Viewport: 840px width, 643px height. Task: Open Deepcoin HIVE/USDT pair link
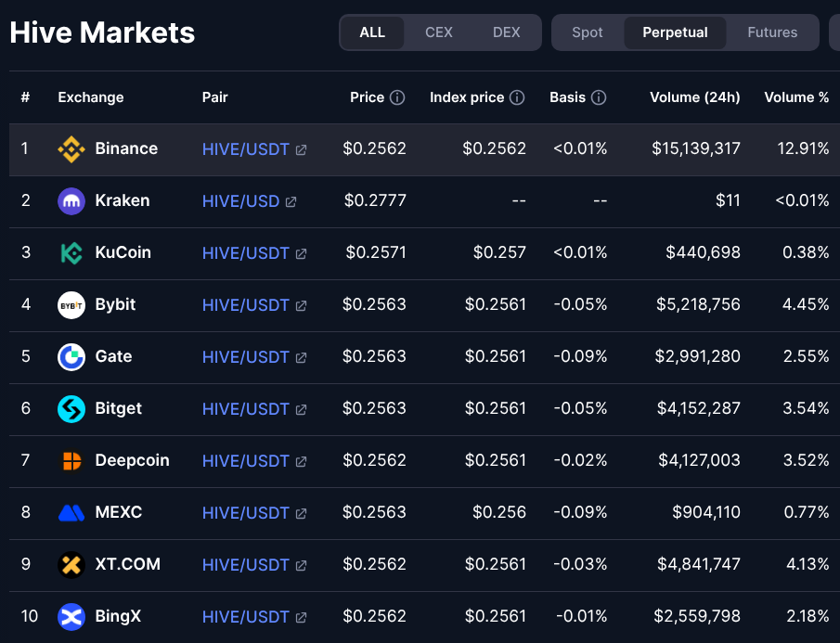(x=245, y=461)
